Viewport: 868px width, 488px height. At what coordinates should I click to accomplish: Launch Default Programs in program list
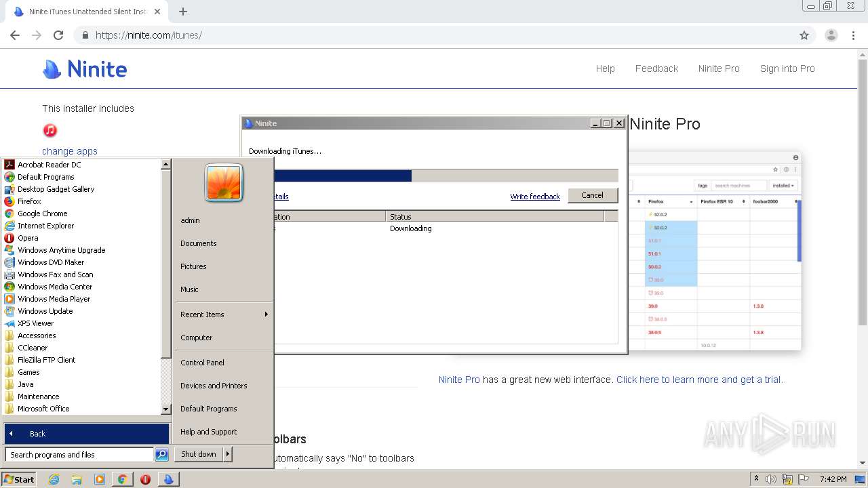45,177
